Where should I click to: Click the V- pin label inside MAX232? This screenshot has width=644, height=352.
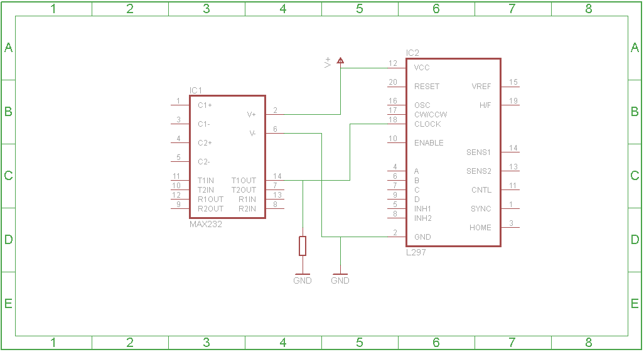pyautogui.click(x=252, y=134)
